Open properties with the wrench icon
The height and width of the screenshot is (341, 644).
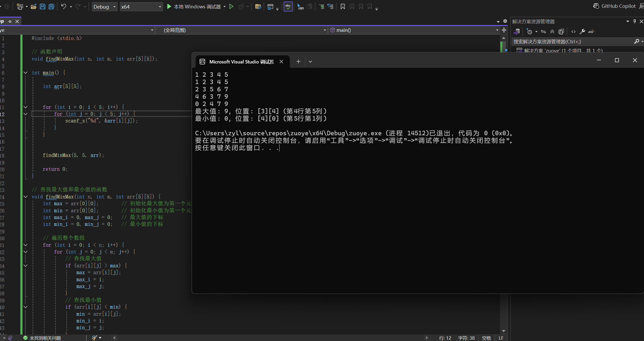582,32
